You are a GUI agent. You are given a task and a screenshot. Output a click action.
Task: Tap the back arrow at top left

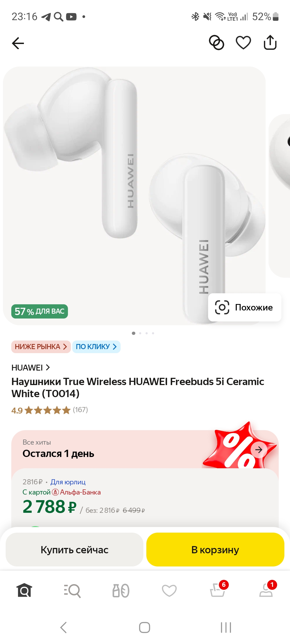18,43
